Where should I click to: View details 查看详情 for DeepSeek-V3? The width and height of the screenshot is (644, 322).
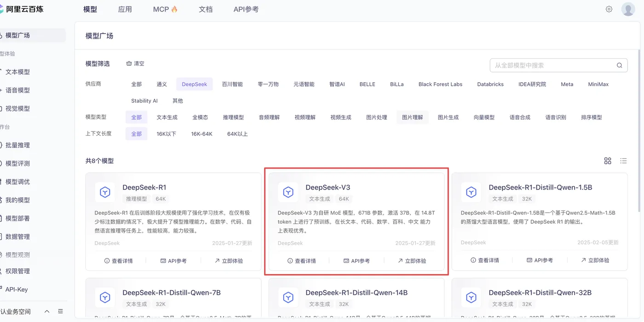click(x=302, y=261)
